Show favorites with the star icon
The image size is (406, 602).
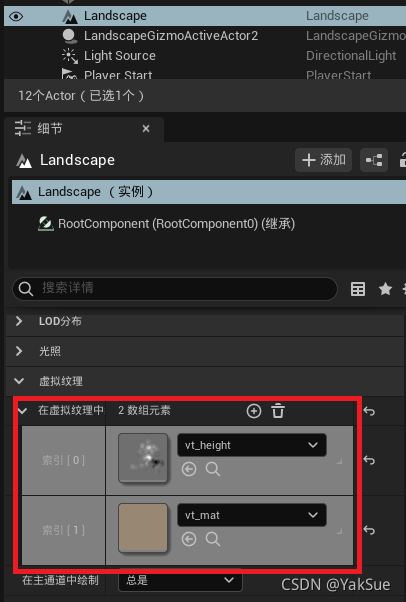[385, 289]
